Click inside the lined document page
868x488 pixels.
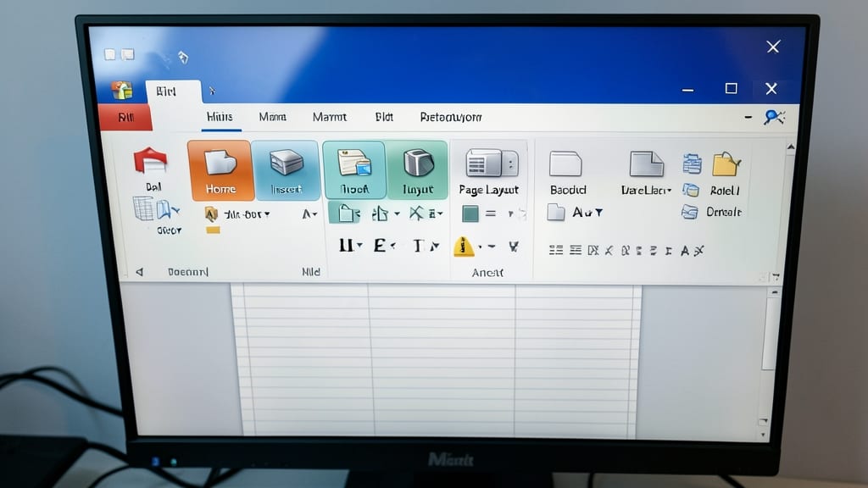click(x=437, y=359)
